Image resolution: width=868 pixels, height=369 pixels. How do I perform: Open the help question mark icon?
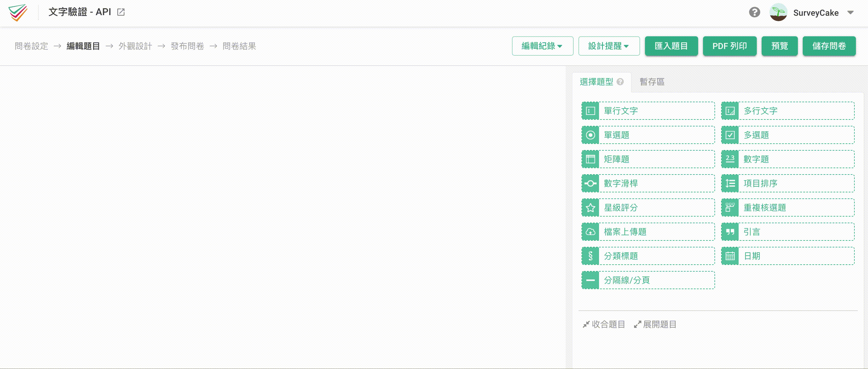coord(754,12)
